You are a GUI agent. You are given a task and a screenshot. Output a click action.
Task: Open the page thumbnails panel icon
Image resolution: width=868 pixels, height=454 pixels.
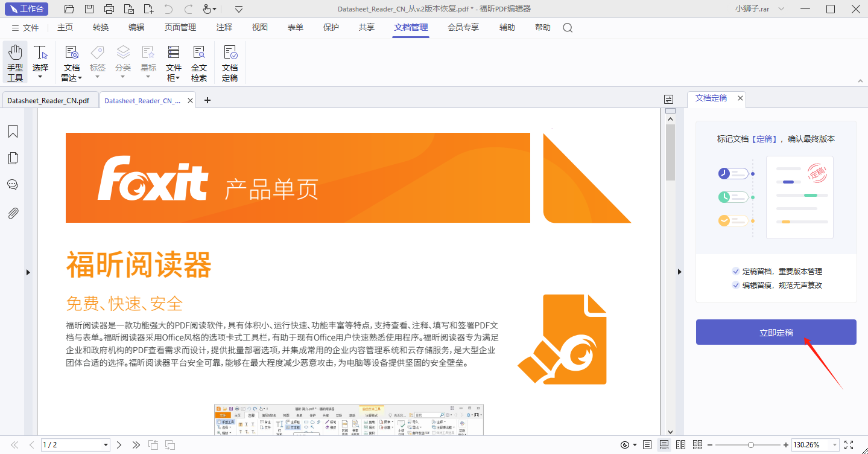point(13,158)
